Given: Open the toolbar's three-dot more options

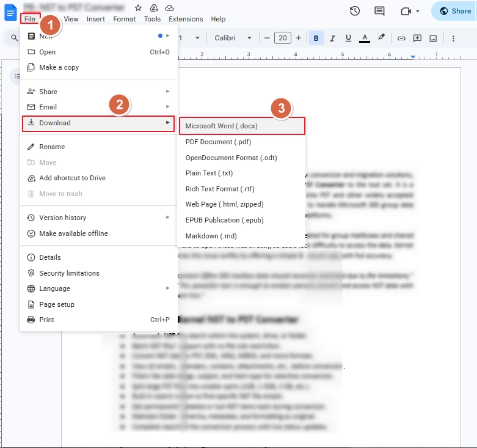Looking at the screenshot, I should coord(453,38).
